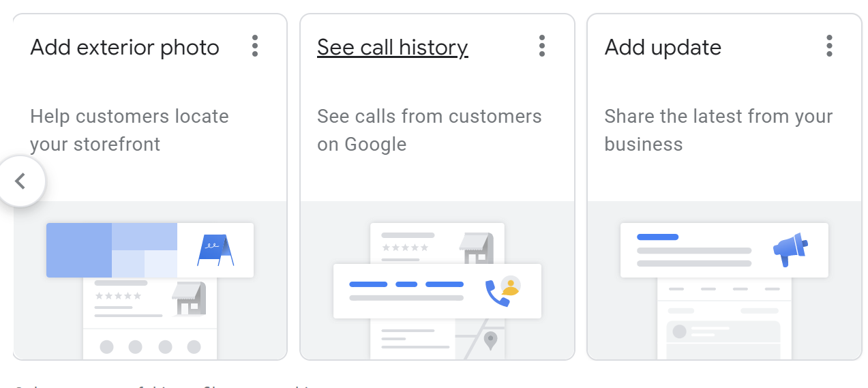Click star rating in exterior photo illustration
868x388 pixels.
click(x=118, y=296)
